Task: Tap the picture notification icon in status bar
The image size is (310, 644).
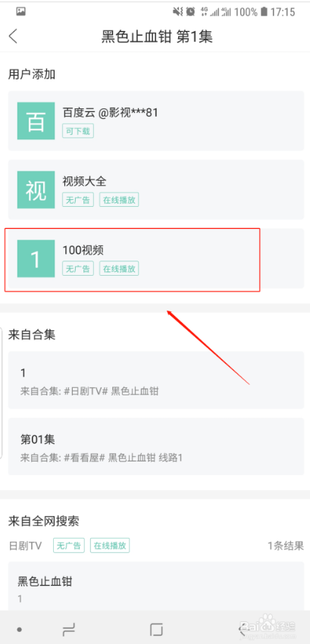Action: click(21, 11)
